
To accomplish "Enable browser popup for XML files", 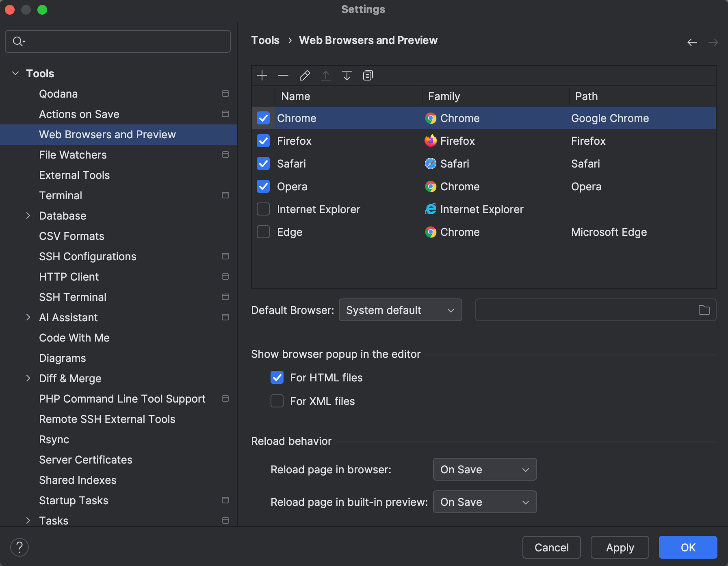I will 277,401.
